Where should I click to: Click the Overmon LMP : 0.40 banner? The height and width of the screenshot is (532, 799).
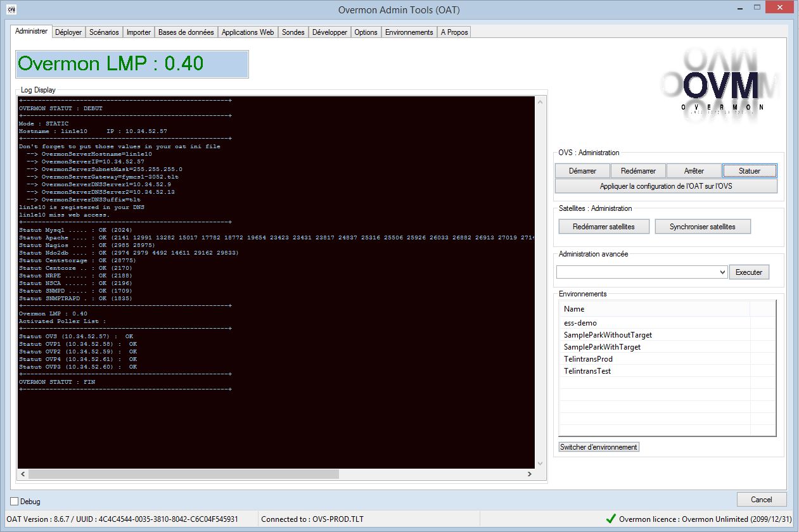click(x=132, y=64)
